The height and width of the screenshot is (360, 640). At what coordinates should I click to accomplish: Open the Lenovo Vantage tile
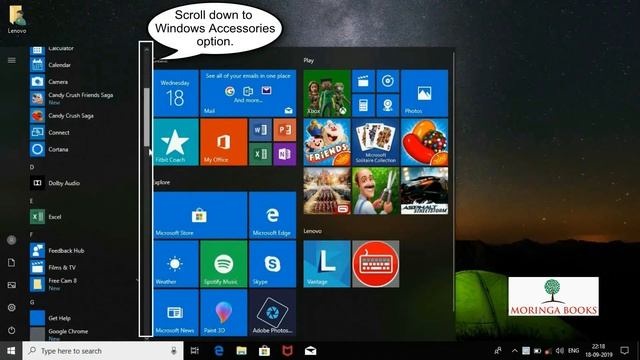pos(327,264)
